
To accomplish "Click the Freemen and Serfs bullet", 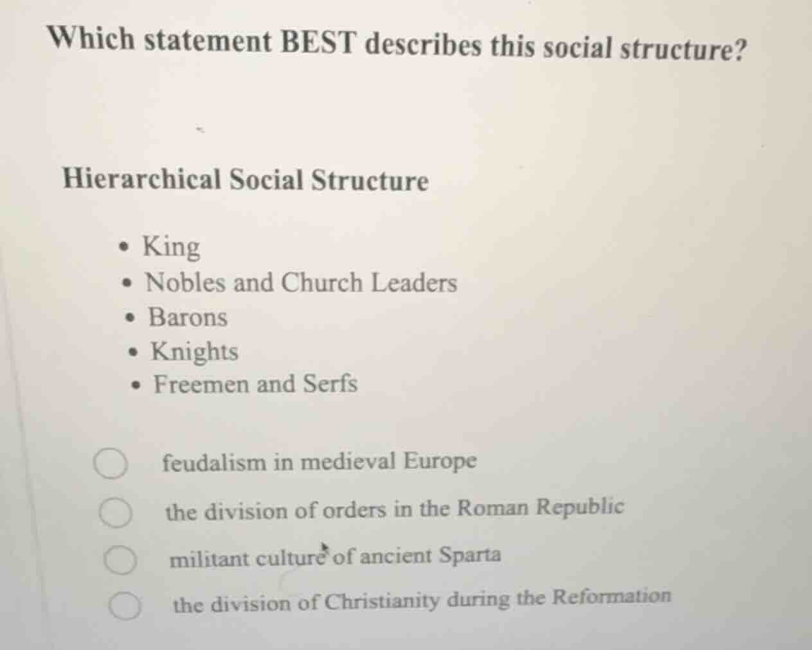I will [254, 384].
